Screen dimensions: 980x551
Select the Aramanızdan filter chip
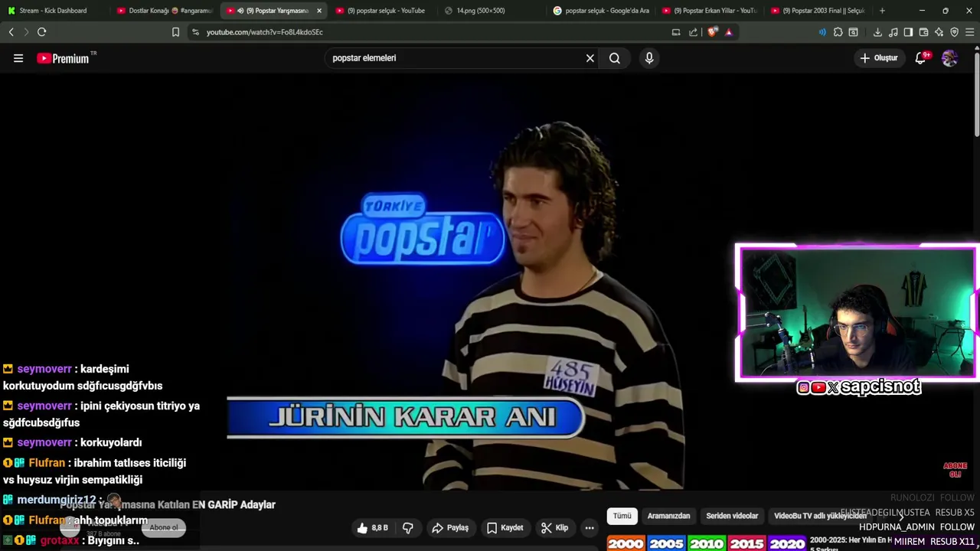pyautogui.click(x=668, y=516)
